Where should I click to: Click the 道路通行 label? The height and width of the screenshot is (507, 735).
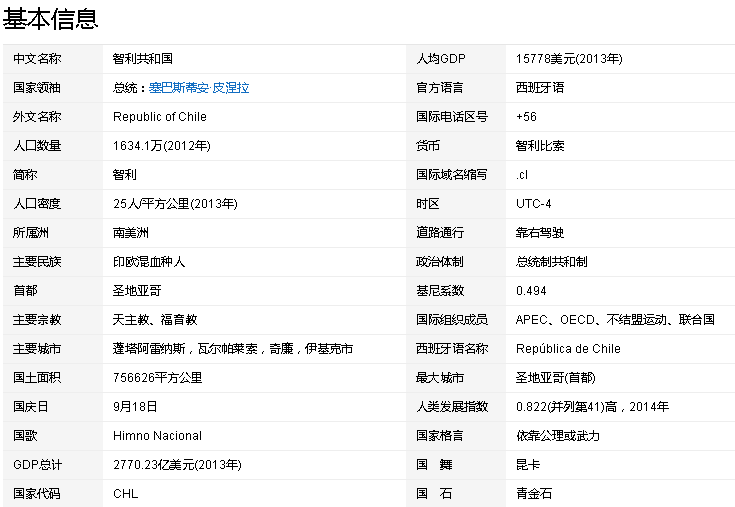tap(440, 233)
